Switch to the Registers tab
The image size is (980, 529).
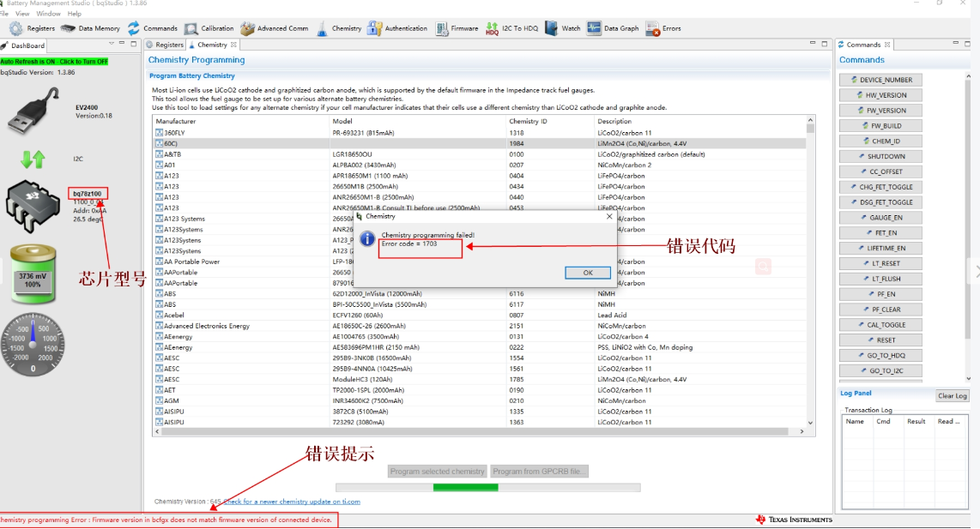[171, 44]
